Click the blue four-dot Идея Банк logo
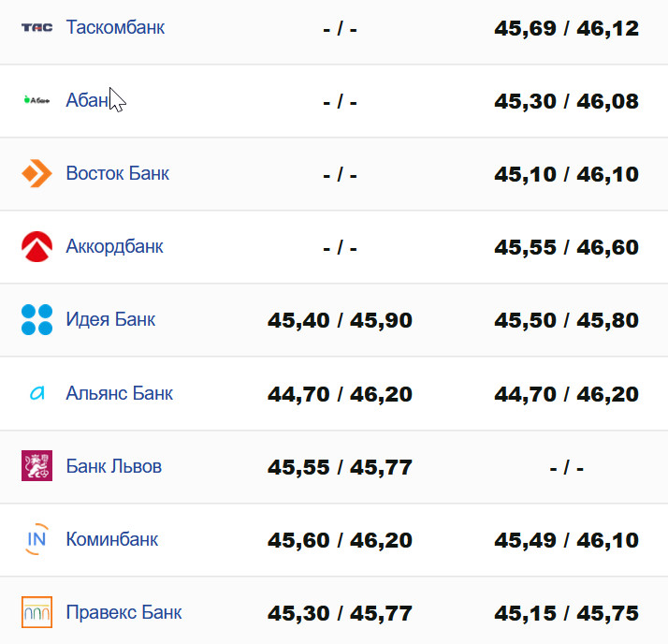This screenshot has width=668, height=644. pyautogui.click(x=37, y=319)
